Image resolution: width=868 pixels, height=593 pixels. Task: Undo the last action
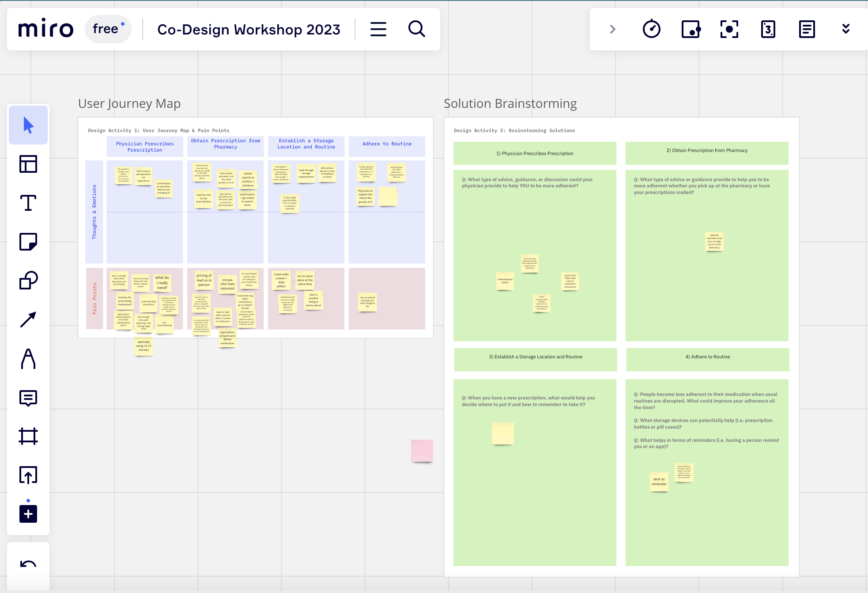pyautogui.click(x=28, y=564)
